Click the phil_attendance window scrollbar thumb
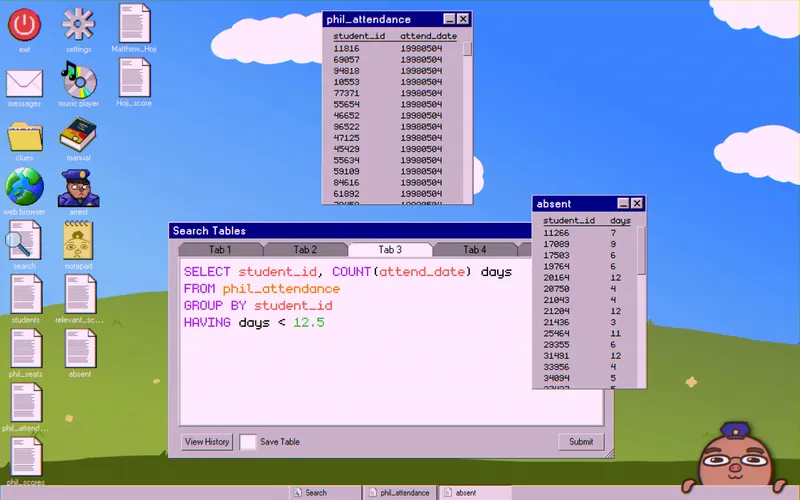The height and width of the screenshot is (500, 800). click(467, 49)
